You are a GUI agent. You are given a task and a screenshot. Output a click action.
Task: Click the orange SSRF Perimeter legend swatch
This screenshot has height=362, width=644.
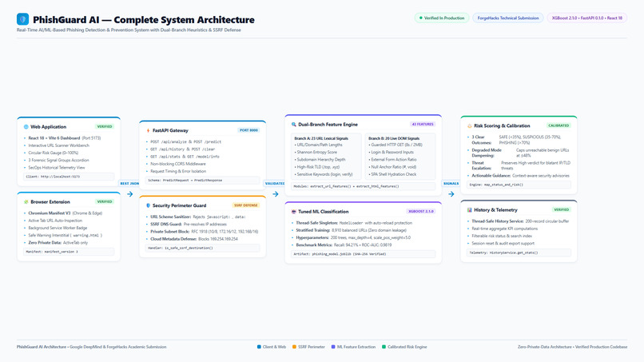pos(294,347)
